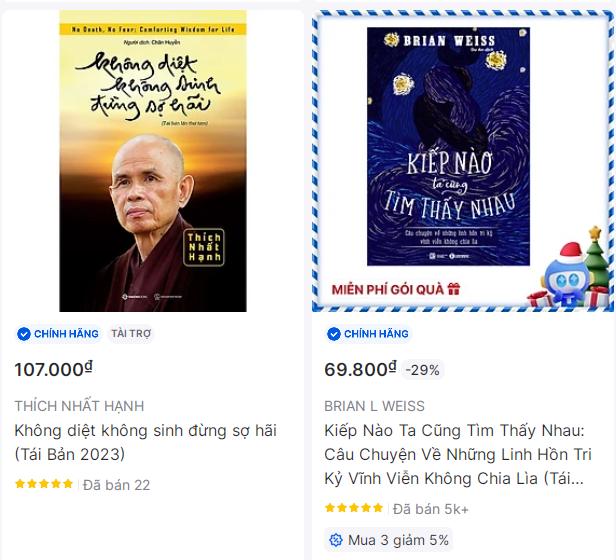Click the Chính Hãng badge under the Thích Nhất Hạnh book
Viewport: 616px width, 560px height.
59,334
